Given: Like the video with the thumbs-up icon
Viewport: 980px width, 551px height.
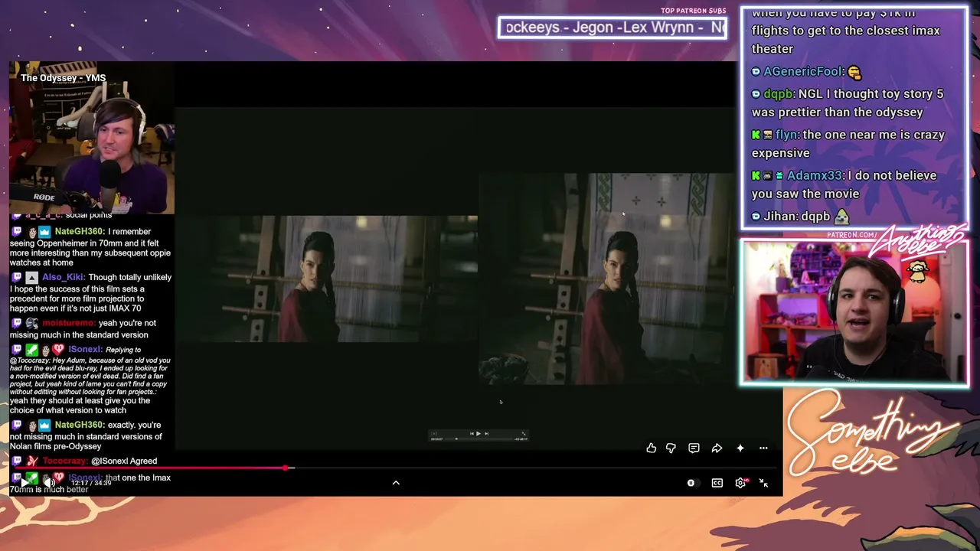Looking at the screenshot, I should (651, 448).
